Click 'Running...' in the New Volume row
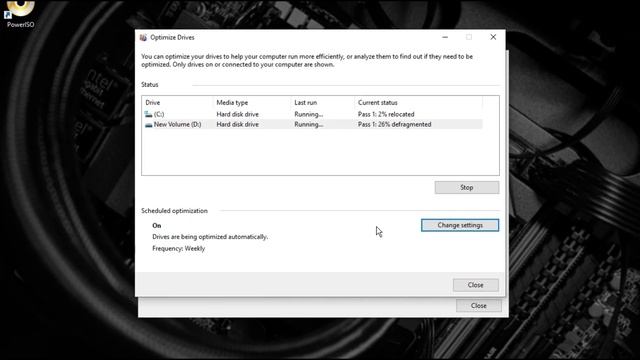640x360 pixels. (309, 124)
